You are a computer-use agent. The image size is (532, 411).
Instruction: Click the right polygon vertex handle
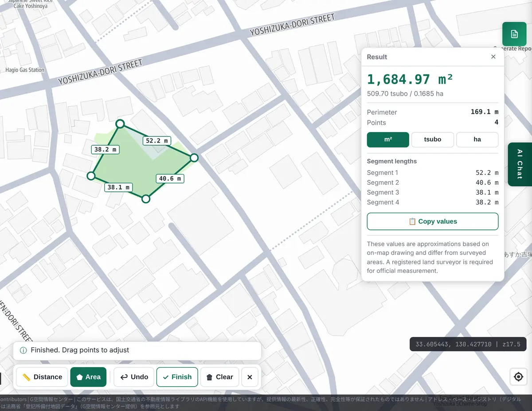pos(194,158)
